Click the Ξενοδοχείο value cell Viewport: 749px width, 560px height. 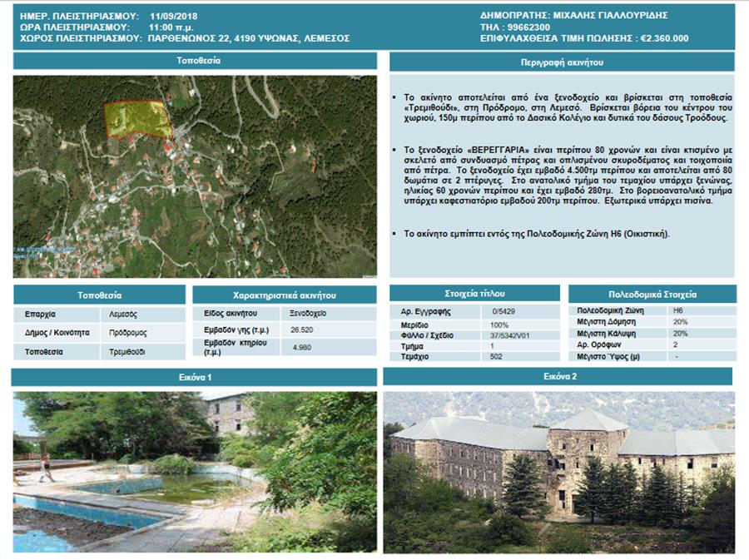[x=328, y=314]
